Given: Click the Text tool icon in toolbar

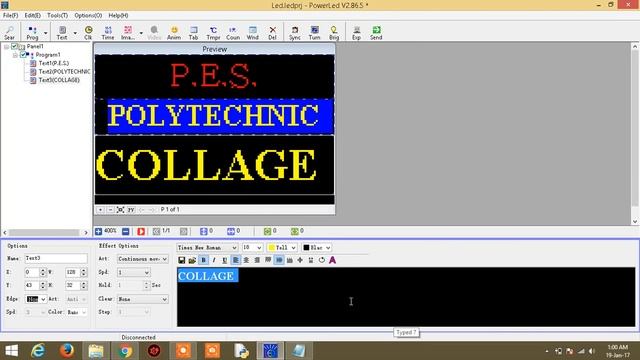Looking at the screenshot, I should [x=62, y=33].
